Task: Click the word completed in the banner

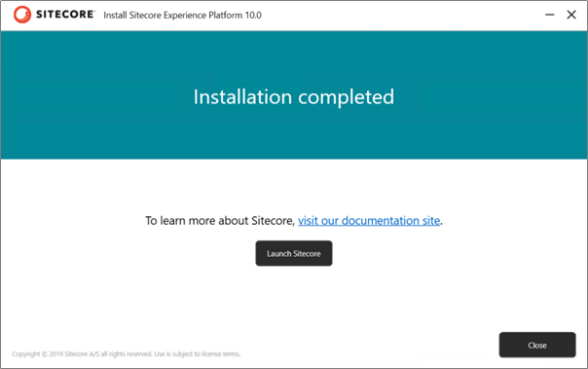Action: [347, 97]
